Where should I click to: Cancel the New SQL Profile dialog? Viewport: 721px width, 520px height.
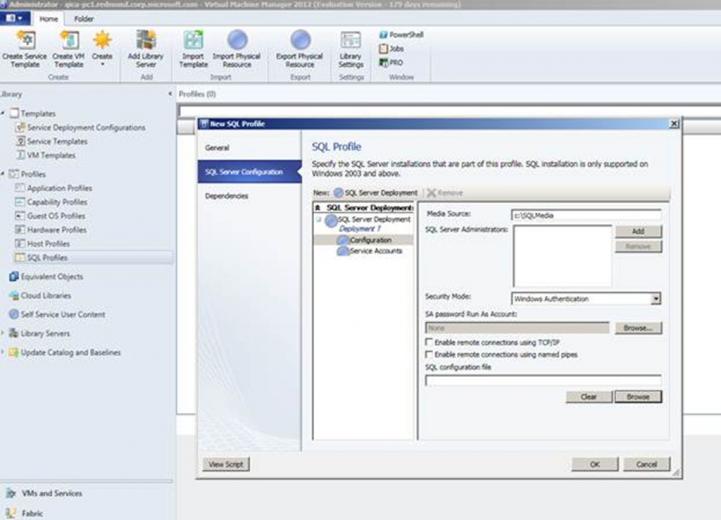[x=647, y=464]
